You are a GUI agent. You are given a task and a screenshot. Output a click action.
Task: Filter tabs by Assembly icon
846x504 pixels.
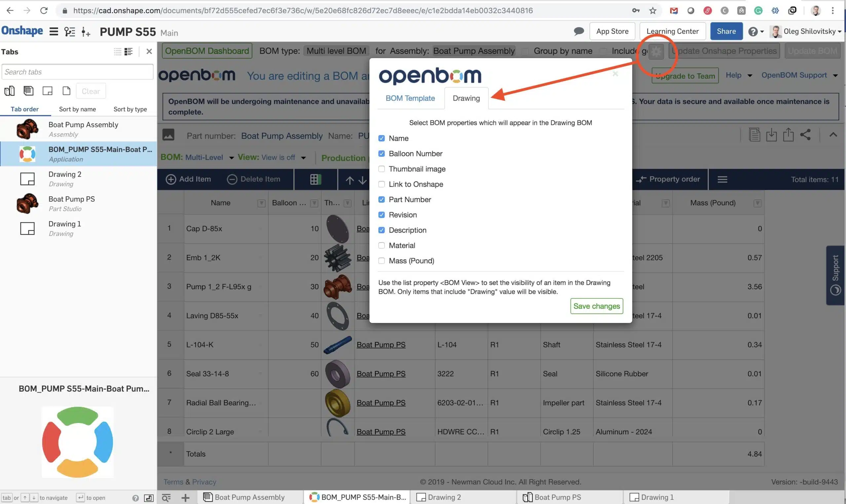(x=28, y=91)
